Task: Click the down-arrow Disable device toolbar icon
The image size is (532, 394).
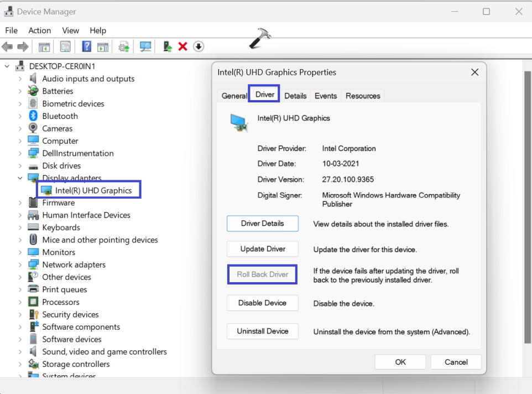Action: tap(199, 46)
